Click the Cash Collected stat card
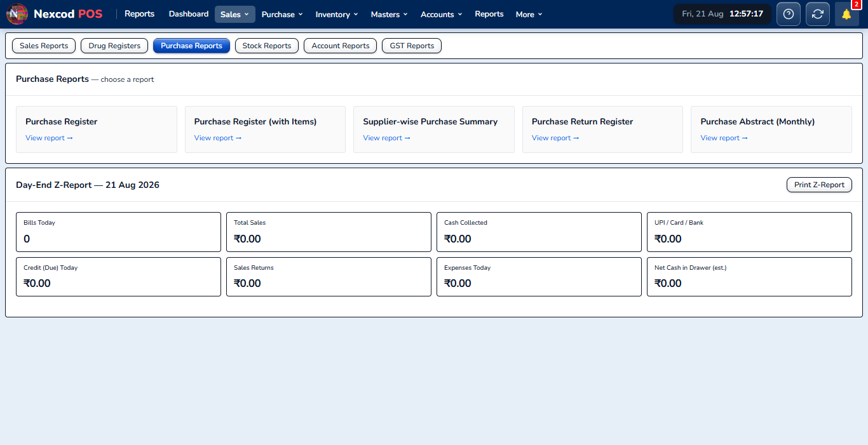The image size is (868, 445). [x=539, y=232]
